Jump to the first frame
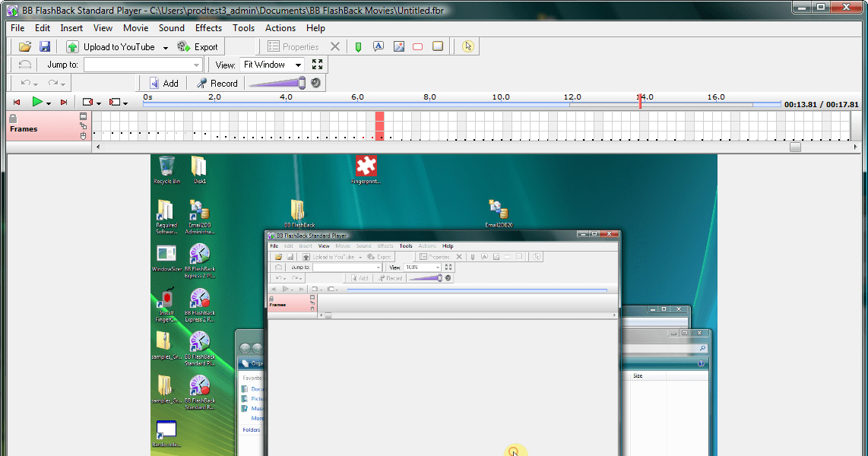868x456 pixels. tap(17, 102)
